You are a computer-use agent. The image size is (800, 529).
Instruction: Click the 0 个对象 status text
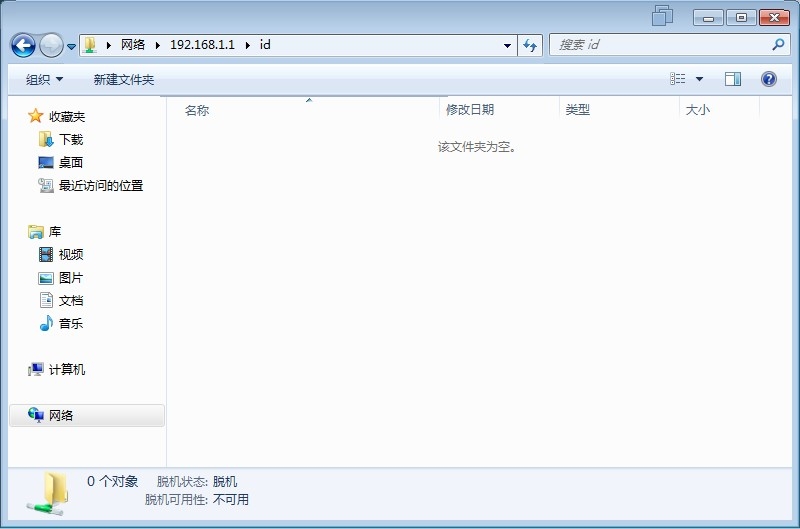pos(112,481)
